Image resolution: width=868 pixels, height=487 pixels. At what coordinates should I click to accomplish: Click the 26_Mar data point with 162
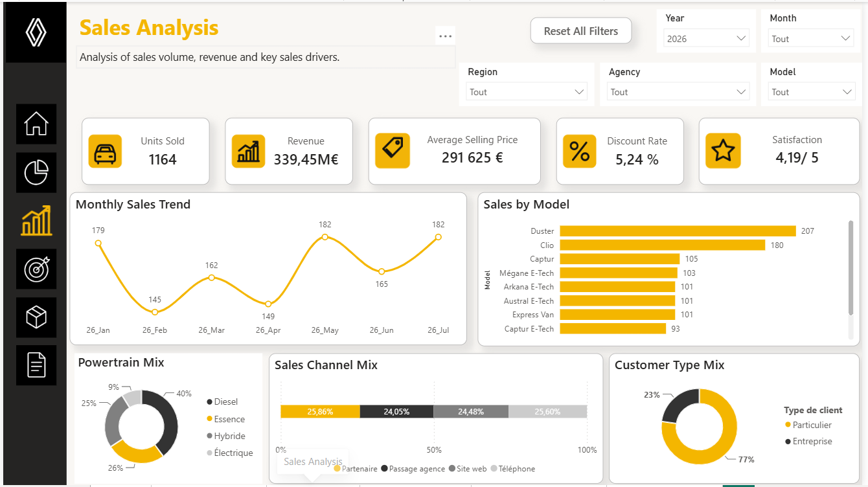tap(212, 278)
